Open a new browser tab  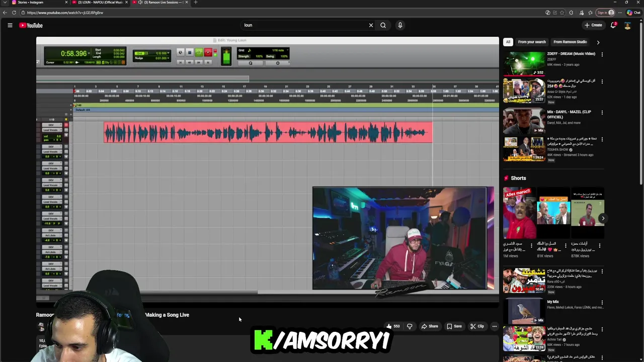click(x=196, y=3)
